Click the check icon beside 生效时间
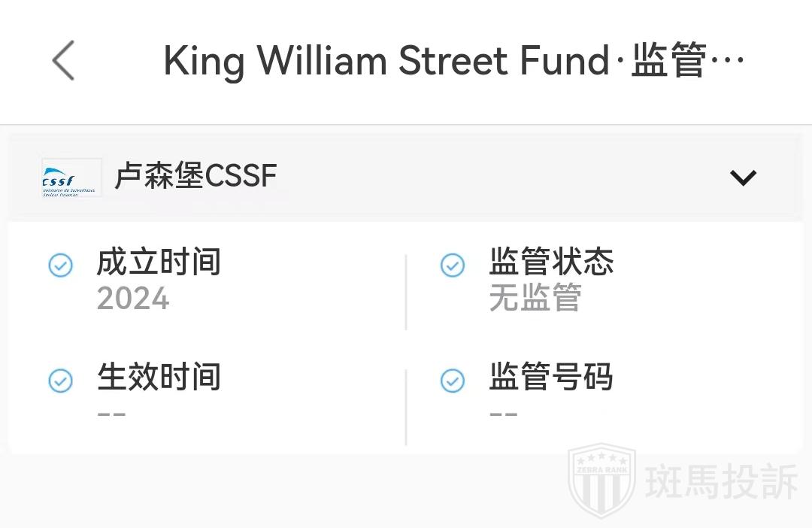The width and height of the screenshot is (812, 528). pyautogui.click(x=60, y=381)
